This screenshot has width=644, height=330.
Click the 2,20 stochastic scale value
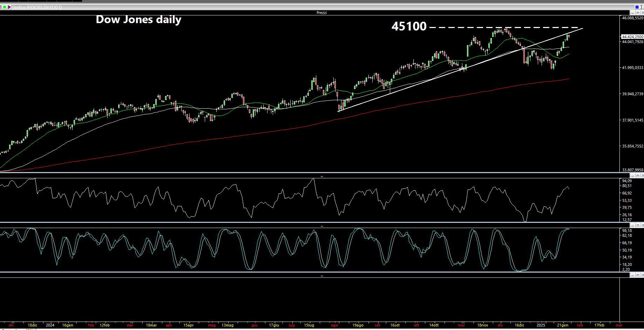[626, 269]
